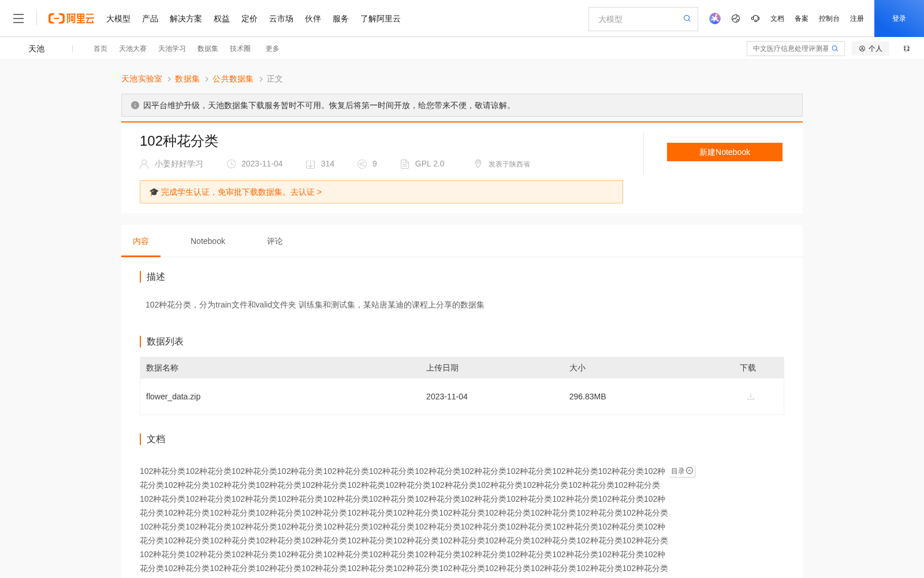Click the share icon beside 9
The width and height of the screenshot is (924, 578).
point(362,164)
